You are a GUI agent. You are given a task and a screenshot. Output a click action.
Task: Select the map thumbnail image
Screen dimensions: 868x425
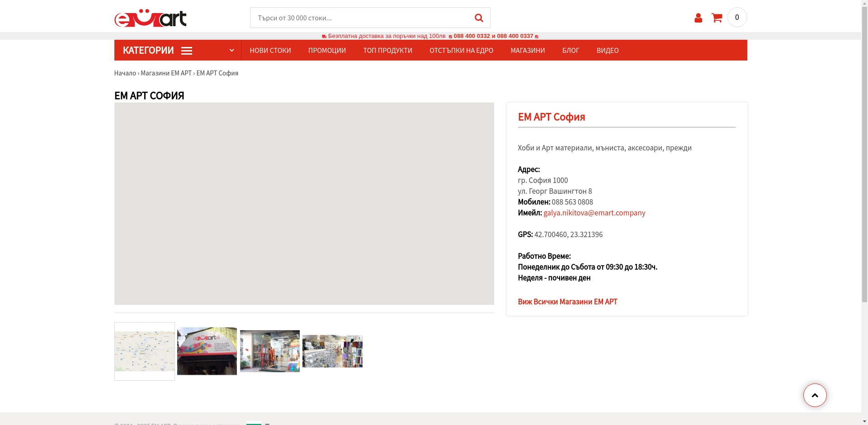click(x=145, y=351)
